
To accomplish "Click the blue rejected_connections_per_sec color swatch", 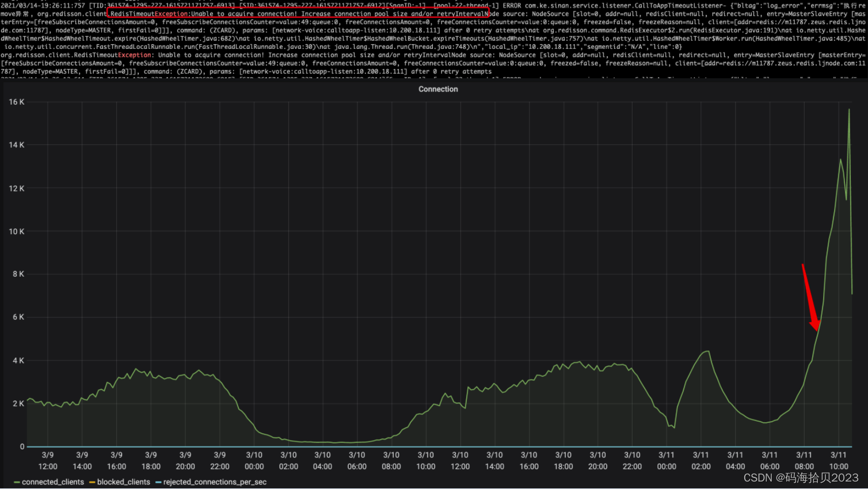I will point(158,482).
